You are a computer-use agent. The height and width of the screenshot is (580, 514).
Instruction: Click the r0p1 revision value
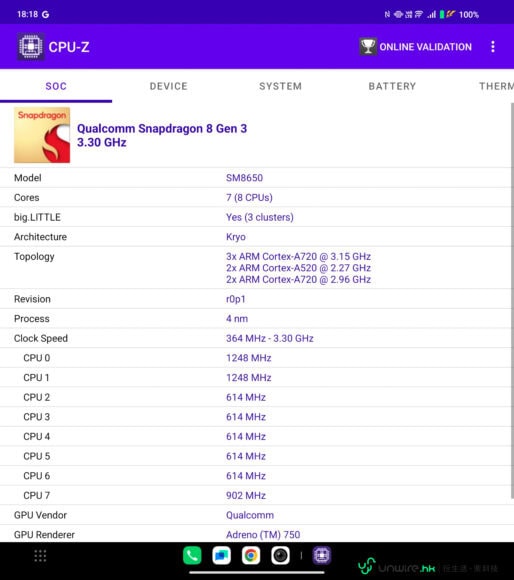236,299
